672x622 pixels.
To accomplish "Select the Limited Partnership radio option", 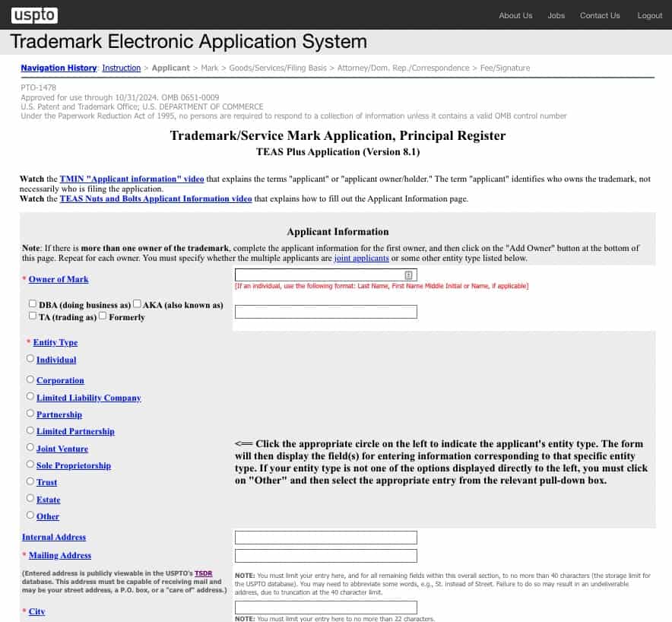I will pos(30,430).
